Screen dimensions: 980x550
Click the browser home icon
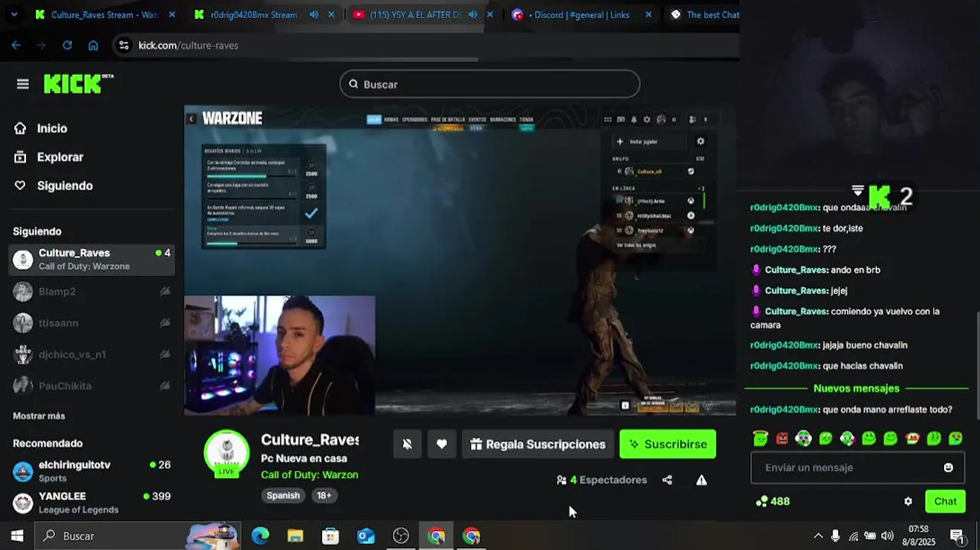[93, 45]
